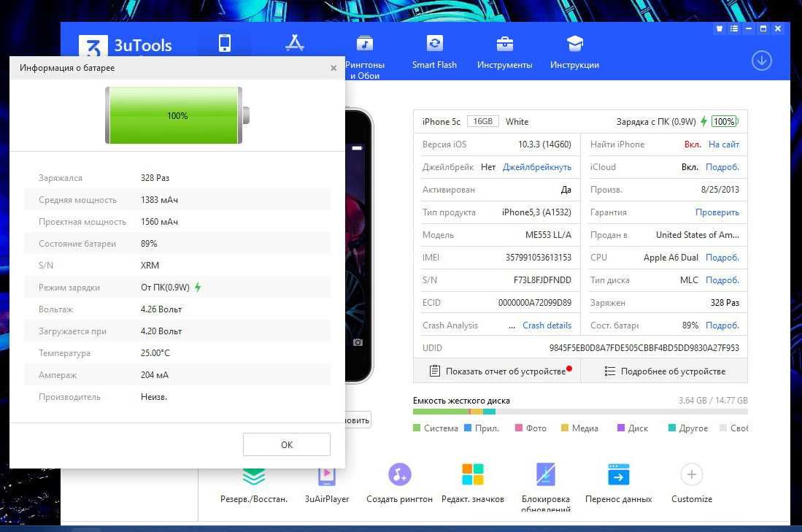Click the 328 Раз charge count in dialog
The height and width of the screenshot is (532, 802).
pos(155,177)
